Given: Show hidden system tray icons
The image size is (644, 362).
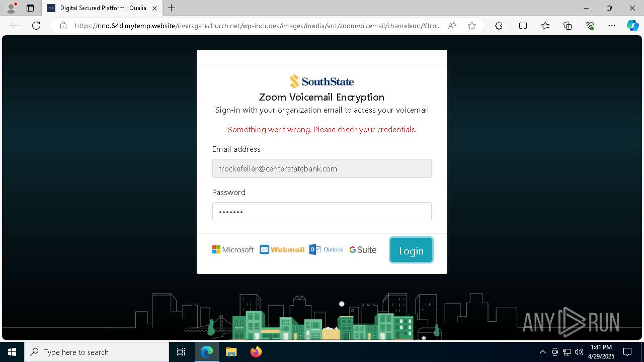Looking at the screenshot, I should pos(542,352).
